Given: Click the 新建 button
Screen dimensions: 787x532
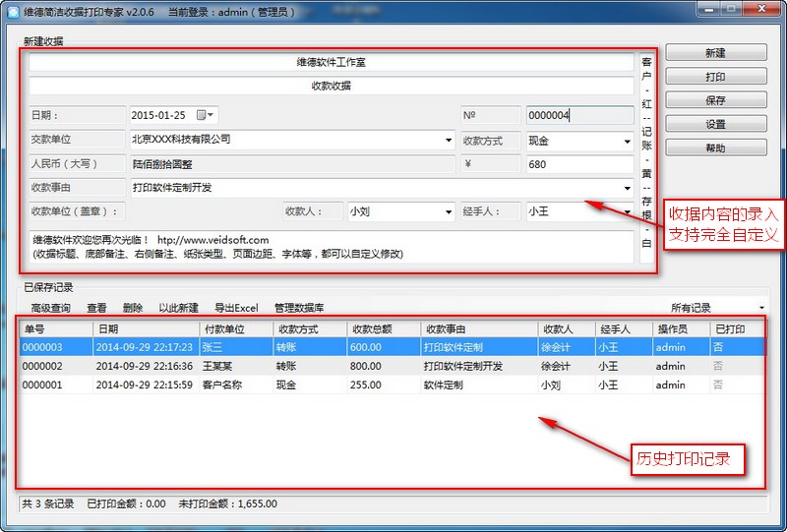Looking at the screenshot, I should point(716,53).
